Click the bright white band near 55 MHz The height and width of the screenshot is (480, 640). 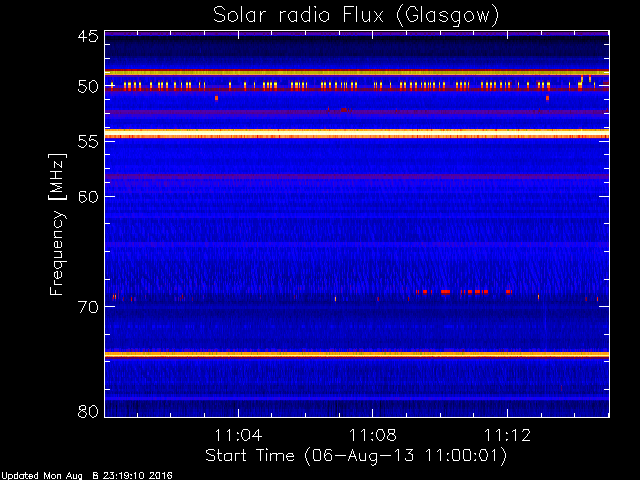pyautogui.click(x=357, y=134)
